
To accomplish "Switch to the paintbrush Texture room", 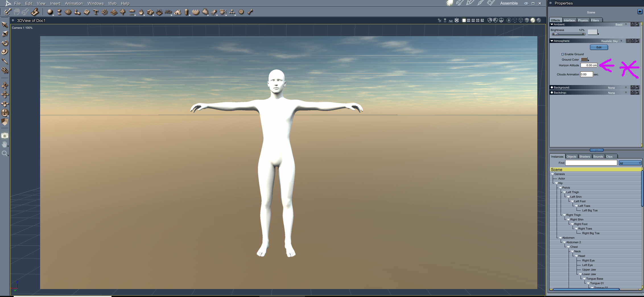I will click(x=480, y=3).
